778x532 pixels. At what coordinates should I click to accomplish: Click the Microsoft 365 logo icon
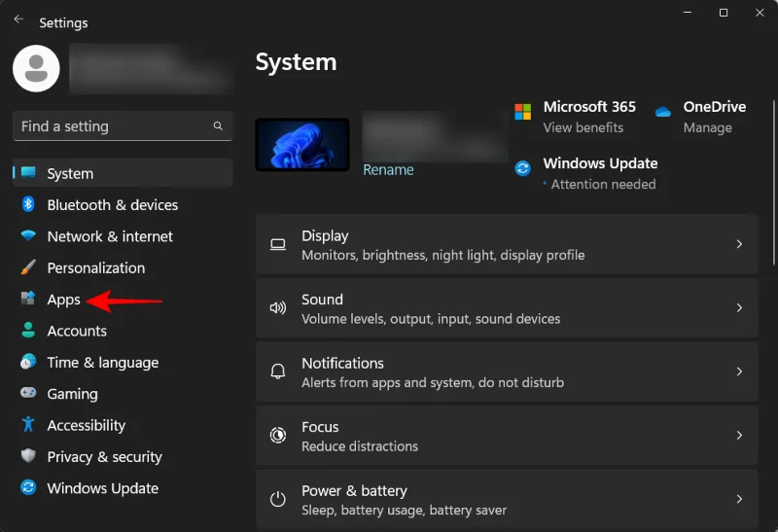point(522,112)
